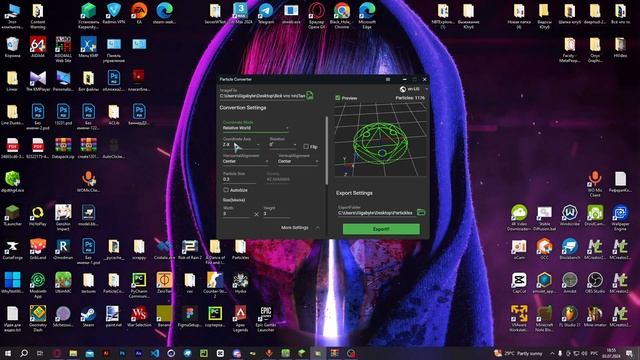Open the Windows Start menu
This screenshot has width=640, height=360.
[7, 353]
